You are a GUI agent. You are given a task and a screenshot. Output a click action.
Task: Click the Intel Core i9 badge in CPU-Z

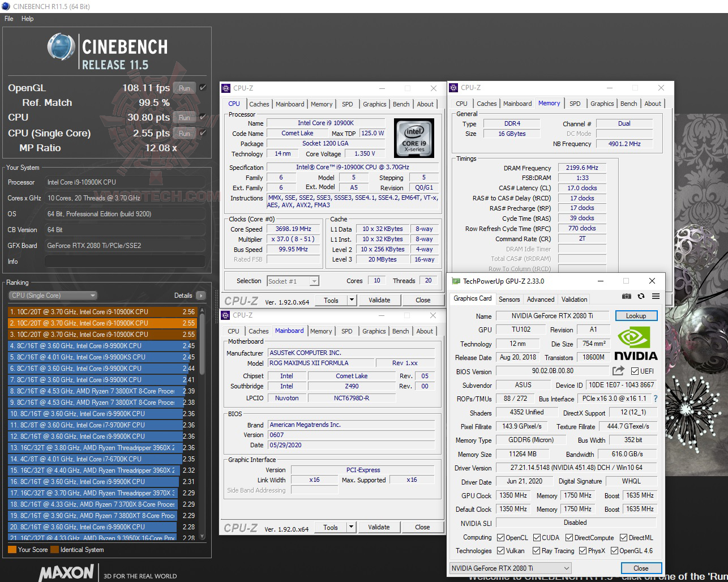[414, 138]
